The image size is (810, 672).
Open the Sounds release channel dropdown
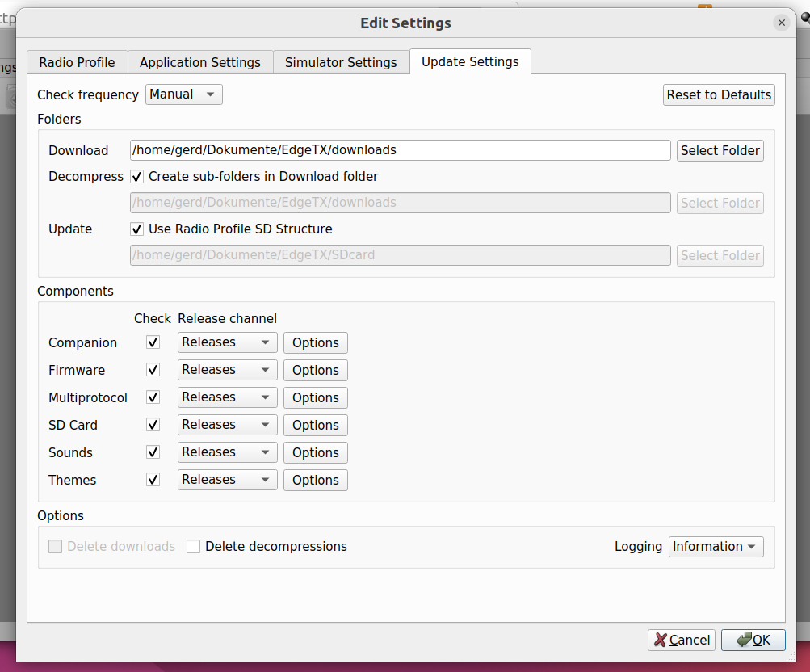(227, 452)
